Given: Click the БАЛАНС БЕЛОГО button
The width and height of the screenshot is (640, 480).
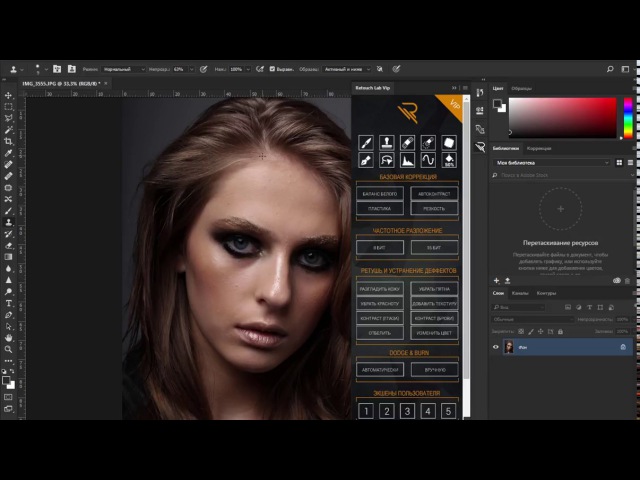Looking at the screenshot, I should 380,192.
